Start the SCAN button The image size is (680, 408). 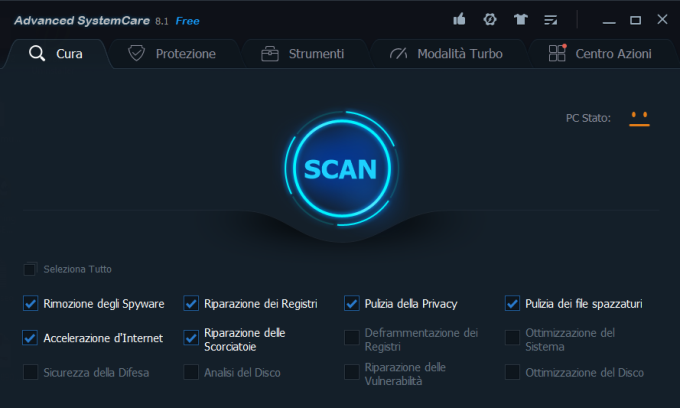pyautogui.click(x=341, y=168)
